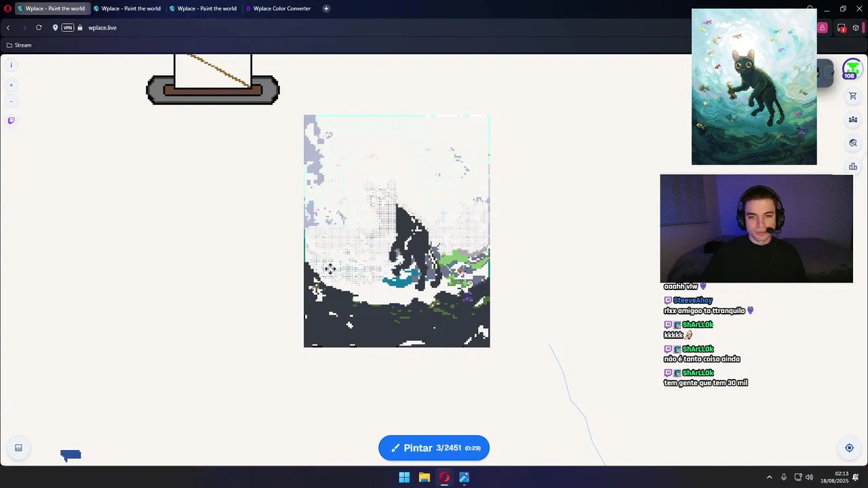Image resolution: width=868 pixels, height=488 pixels.
Task: Switch to Wplace Color Converter tab
Action: [x=279, y=9]
